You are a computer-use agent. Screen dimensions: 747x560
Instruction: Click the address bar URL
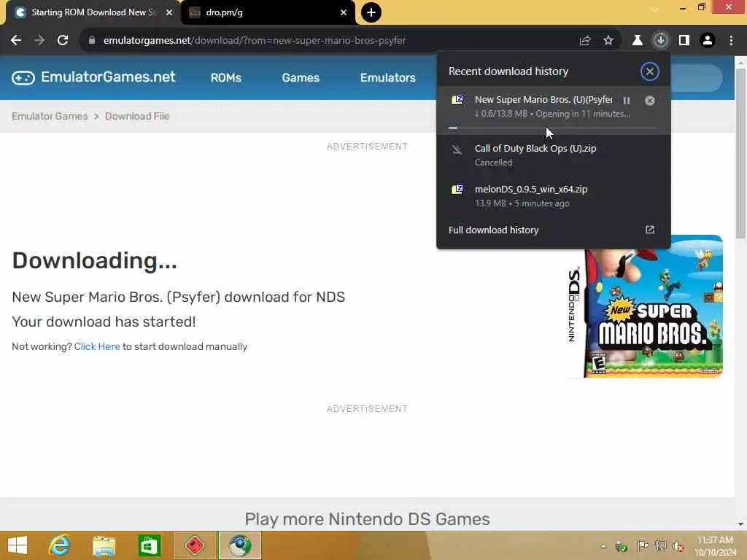255,41
